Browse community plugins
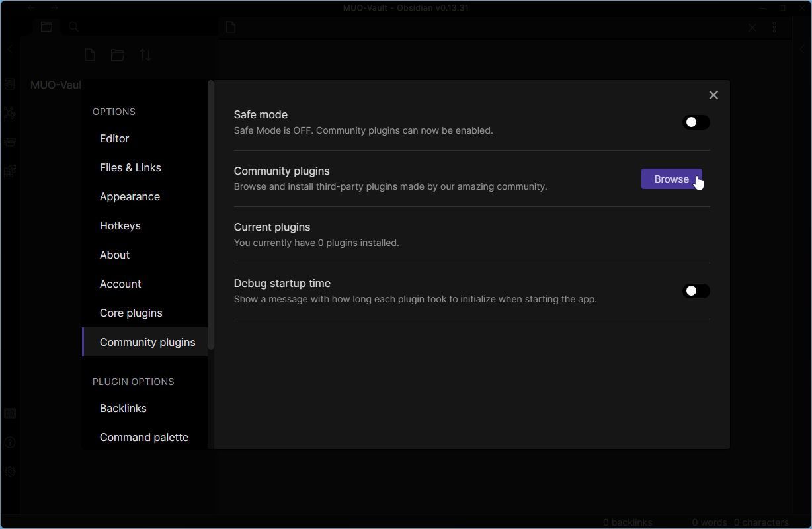Screen dimensions: 812x529 (x=671, y=179)
